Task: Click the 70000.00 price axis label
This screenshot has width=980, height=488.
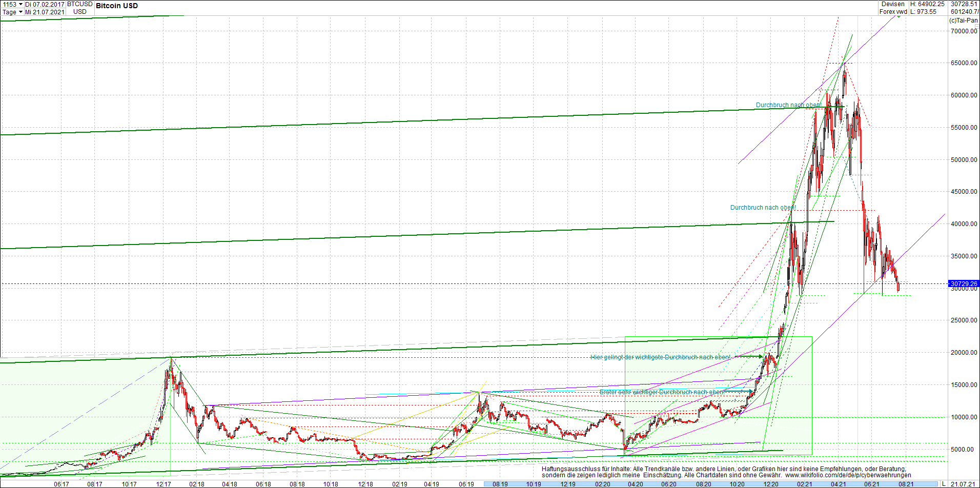Action: (x=964, y=31)
